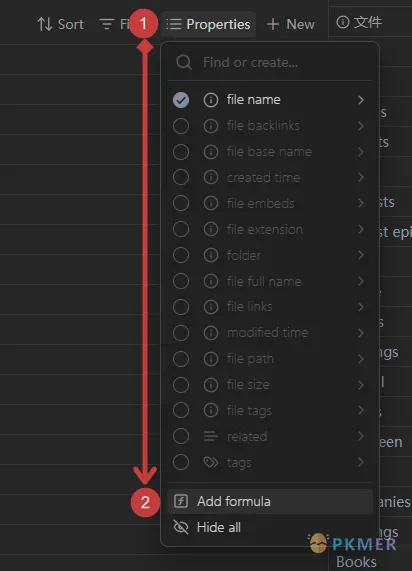Screen dimensions: 412x571
Task: Click the info icon beside 文件 header
Action: (342, 22)
